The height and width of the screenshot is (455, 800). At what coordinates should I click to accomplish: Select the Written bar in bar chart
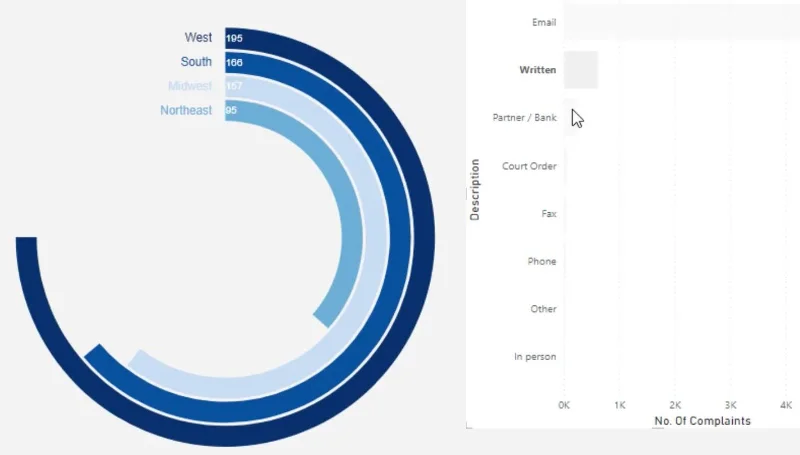coord(581,70)
